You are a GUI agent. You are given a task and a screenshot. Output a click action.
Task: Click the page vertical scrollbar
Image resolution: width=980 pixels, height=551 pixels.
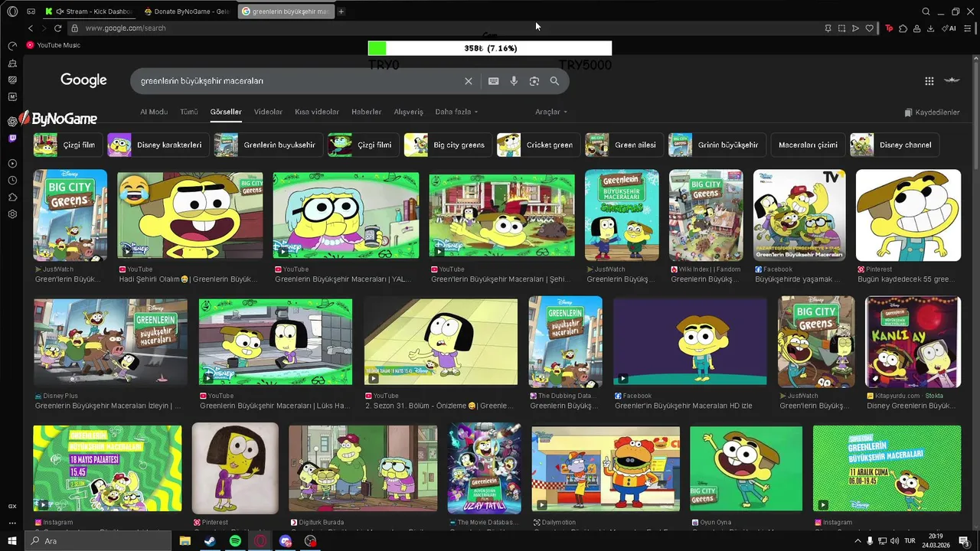(975, 115)
